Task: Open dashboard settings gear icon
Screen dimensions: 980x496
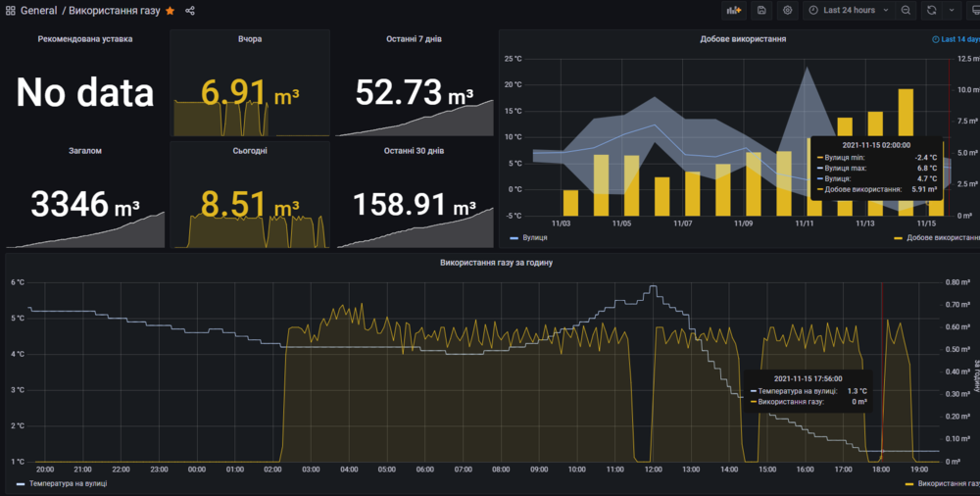Action: coord(788,10)
